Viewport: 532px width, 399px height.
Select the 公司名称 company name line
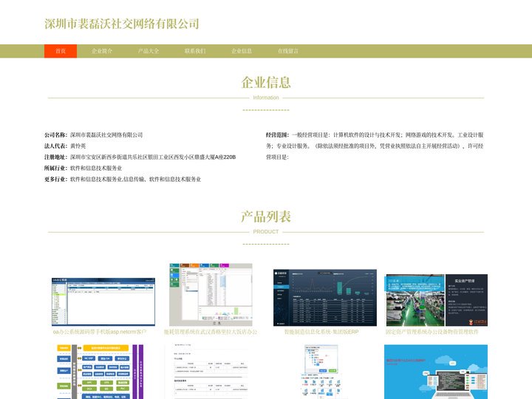(x=94, y=134)
